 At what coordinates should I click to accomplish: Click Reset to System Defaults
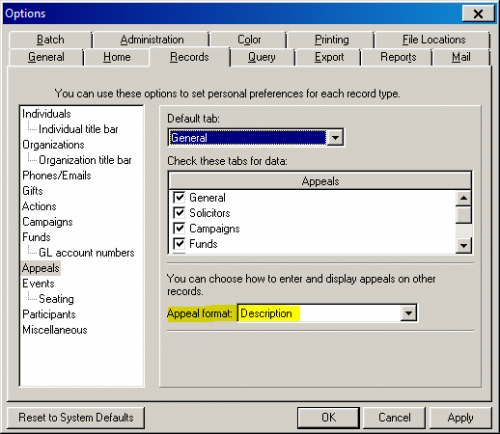[x=76, y=417]
